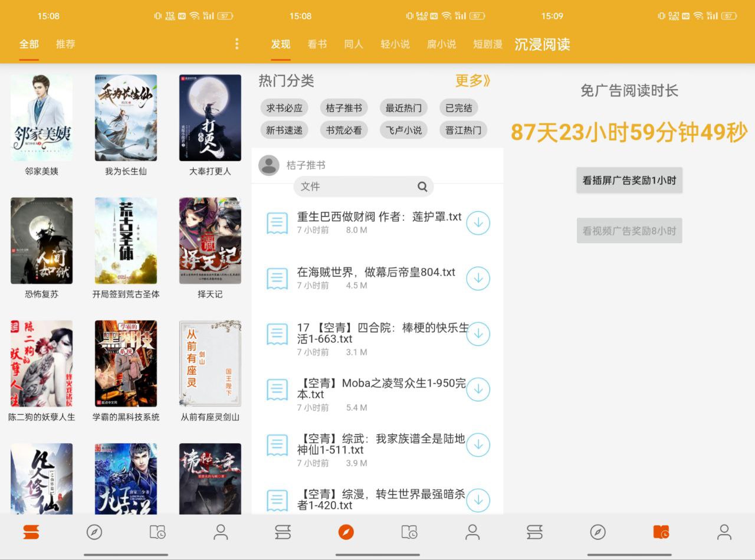Click into the 文件 search field
The width and height of the screenshot is (755, 560).
354,186
